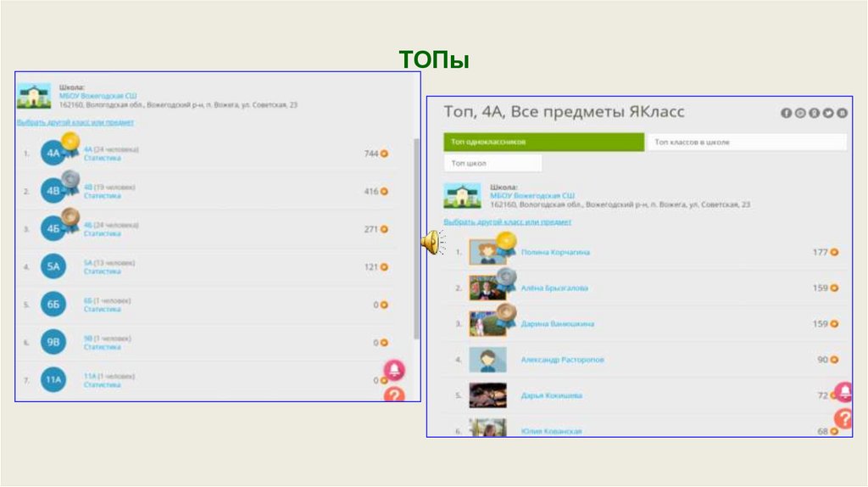
Task: Click the school building icon in right panel
Action: click(x=462, y=196)
